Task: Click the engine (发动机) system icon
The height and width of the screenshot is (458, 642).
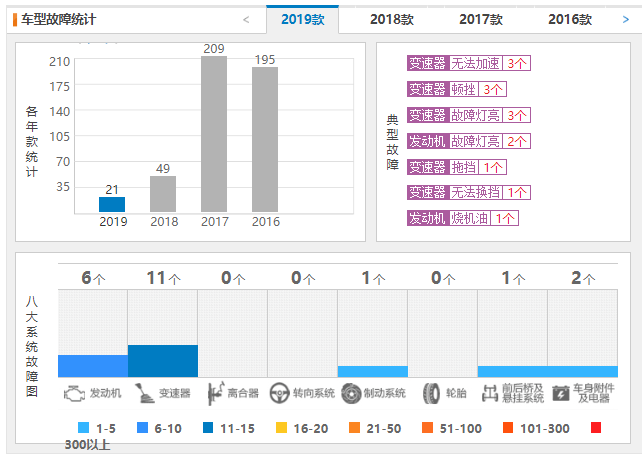Action: [76, 393]
